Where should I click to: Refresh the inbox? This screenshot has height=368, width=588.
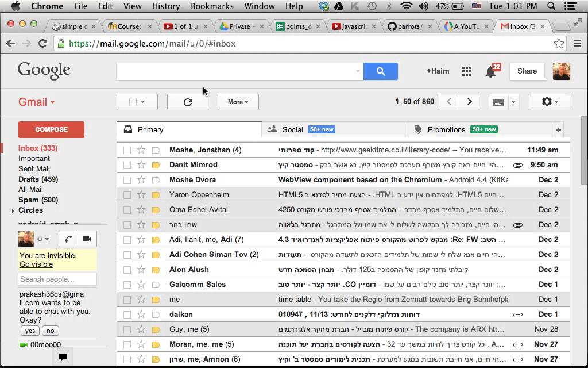tap(188, 102)
